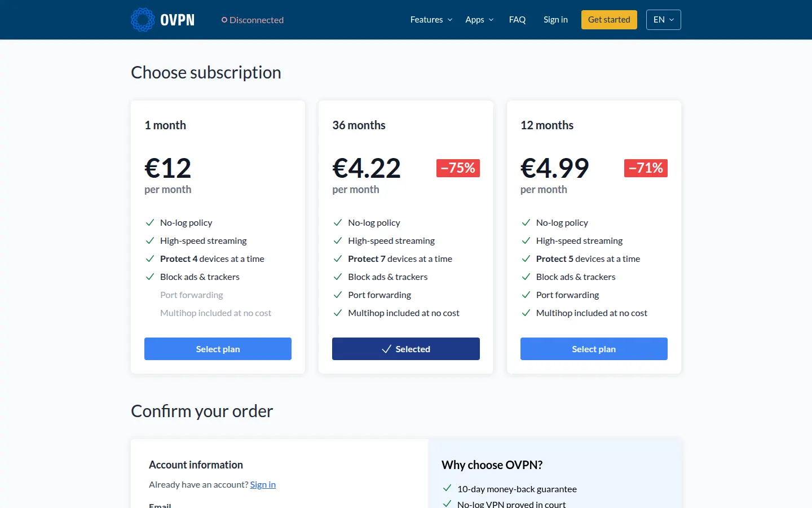Expand the Features dropdown menu
The height and width of the screenshot is (508, 812).
(x=431, y=20)
